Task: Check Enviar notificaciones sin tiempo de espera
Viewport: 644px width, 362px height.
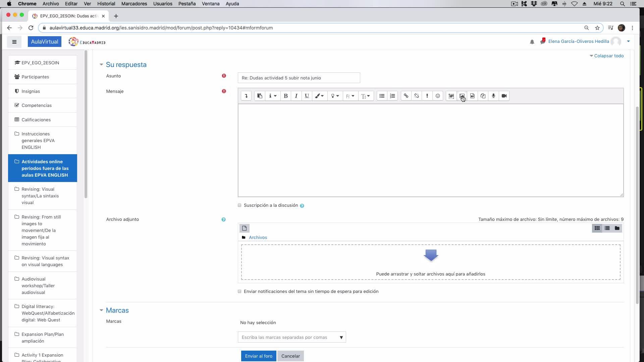Action: coord(239,291)
